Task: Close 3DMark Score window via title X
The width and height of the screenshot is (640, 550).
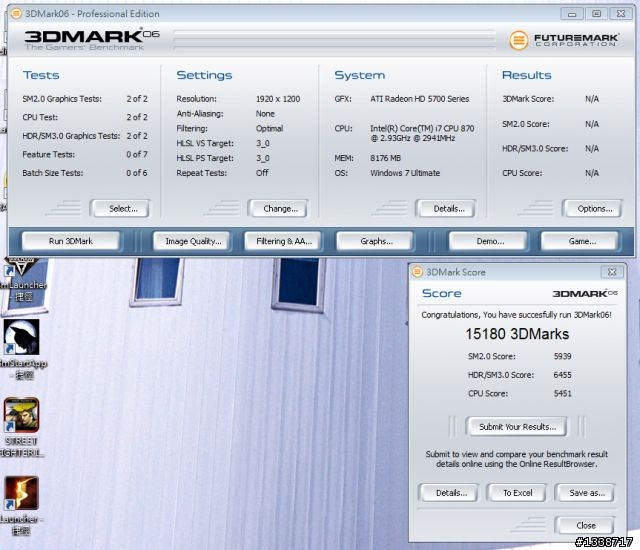Action: coord(612,272)
